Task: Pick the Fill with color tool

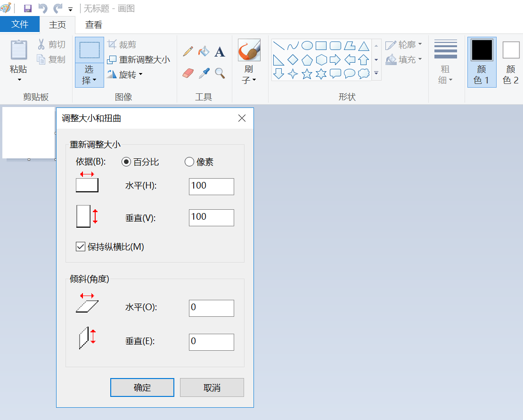Action: [x=204, y=51]
